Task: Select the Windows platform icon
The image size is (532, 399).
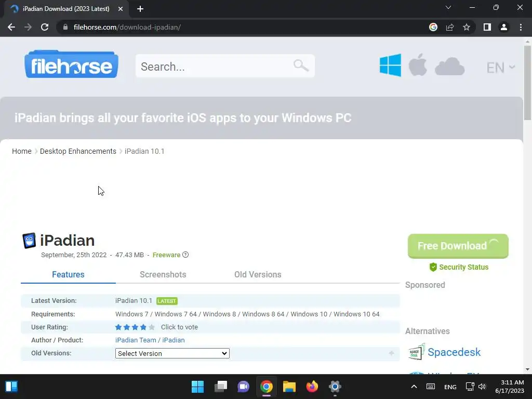Action: [x=390, y=65]
